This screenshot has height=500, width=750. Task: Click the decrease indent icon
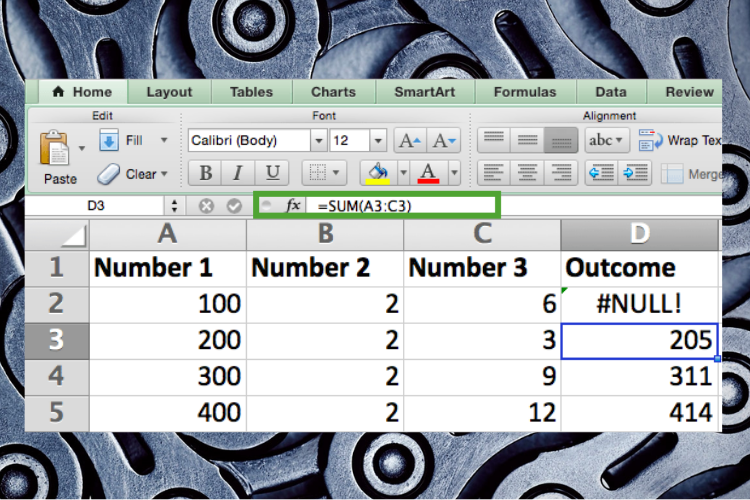pyautogui.click(x=602, y=173)
